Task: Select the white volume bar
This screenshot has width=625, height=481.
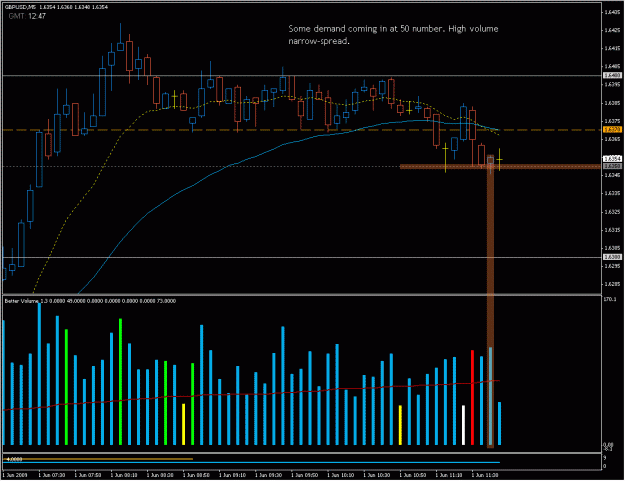Action: click(463, 425)
